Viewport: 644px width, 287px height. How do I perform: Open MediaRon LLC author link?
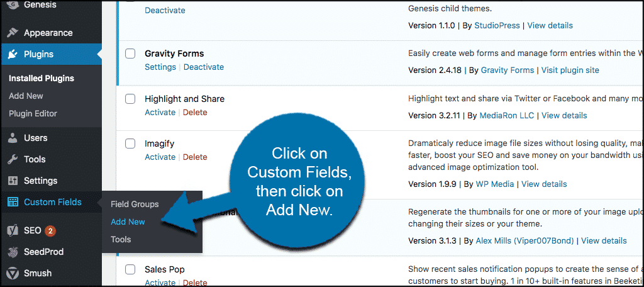(507, 116)
